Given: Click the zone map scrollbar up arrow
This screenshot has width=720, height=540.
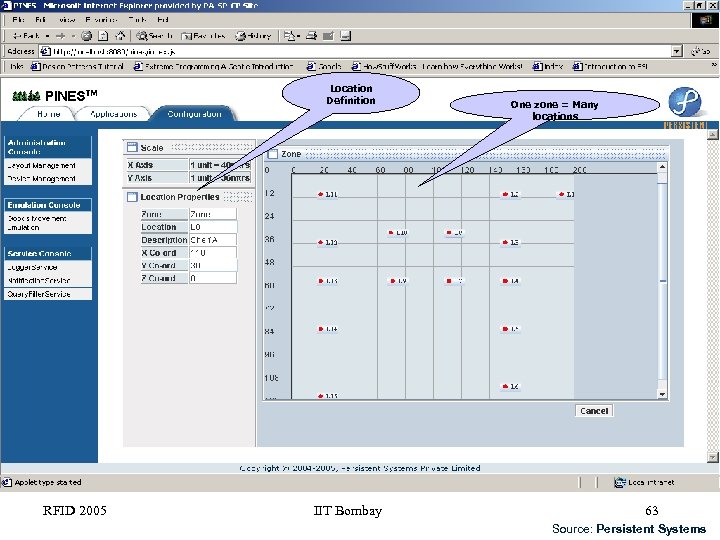Looking at the screenshot, I should click(x=662, y=167).
